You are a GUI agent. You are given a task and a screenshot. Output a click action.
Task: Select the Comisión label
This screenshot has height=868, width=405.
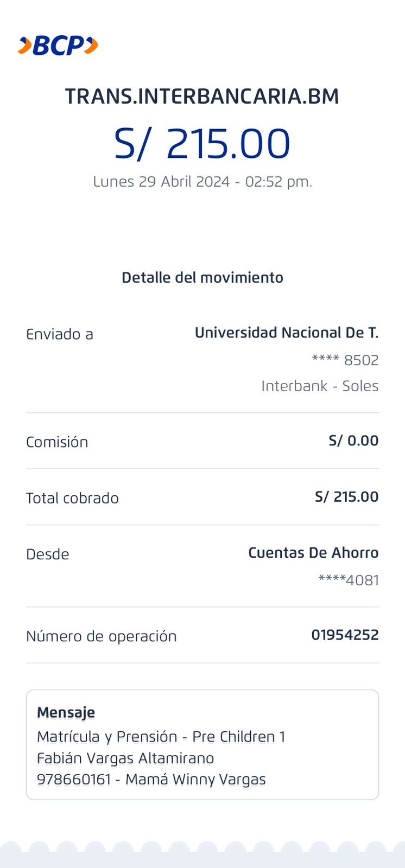click(57, 442)
